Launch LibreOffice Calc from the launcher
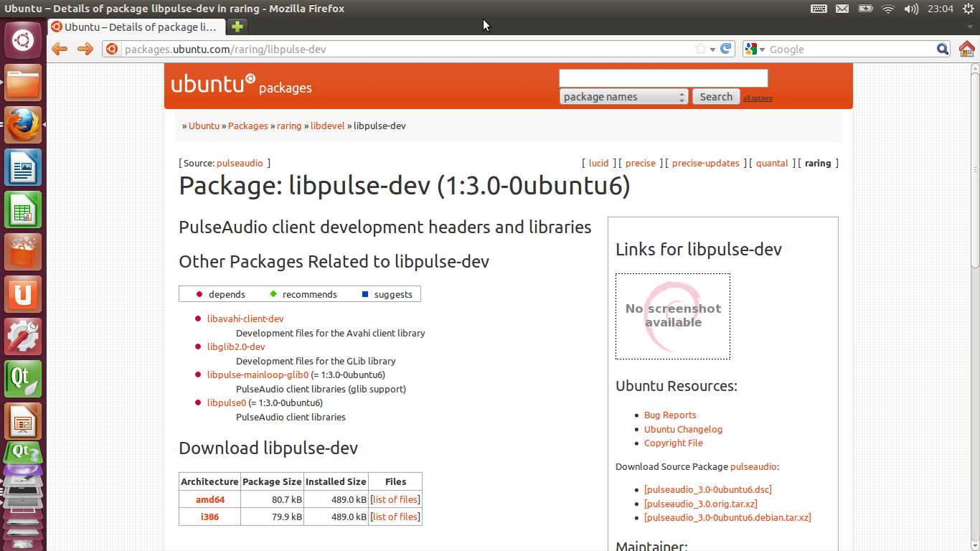Viewport: 980px width, 551px height. (x=23, y=210)
